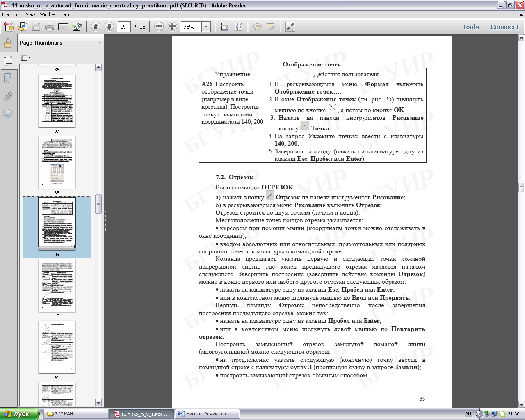Viewport: 525px width, 420px height.
Task: Go to next page with down arrow
Action: 109,27
